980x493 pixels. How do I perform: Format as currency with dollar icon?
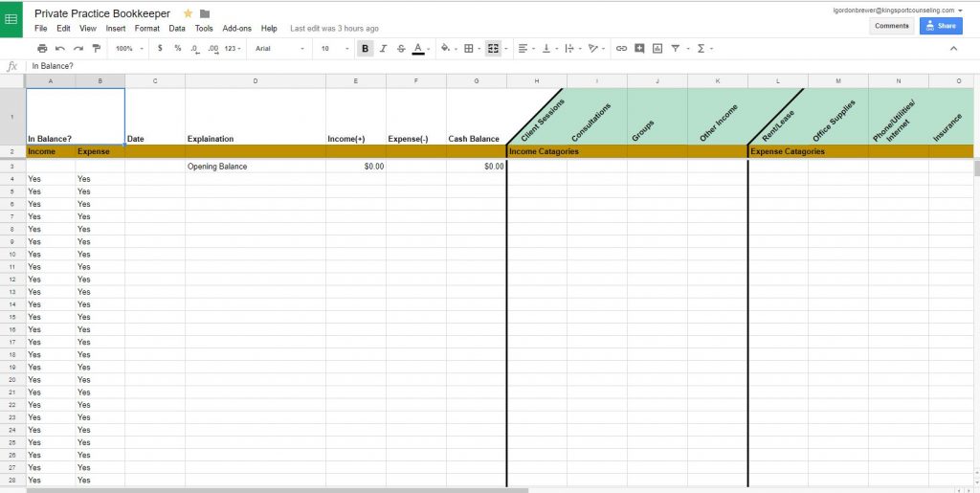click(160, 48)
